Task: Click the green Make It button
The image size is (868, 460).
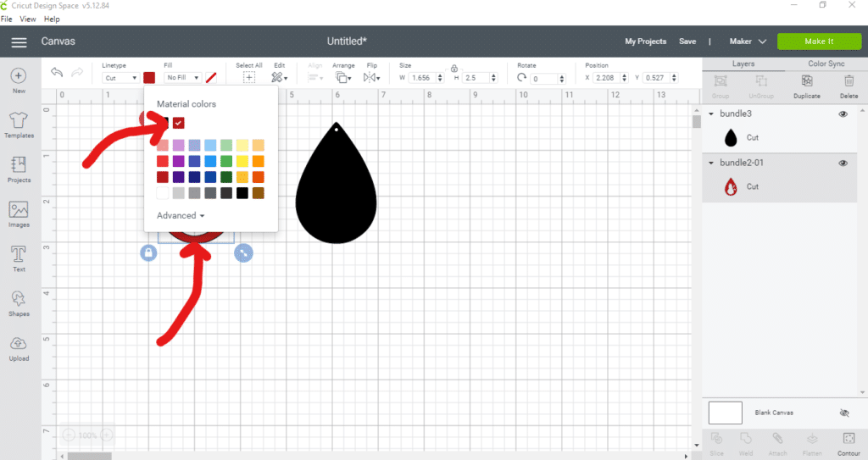Action: [x=818, y=42]
